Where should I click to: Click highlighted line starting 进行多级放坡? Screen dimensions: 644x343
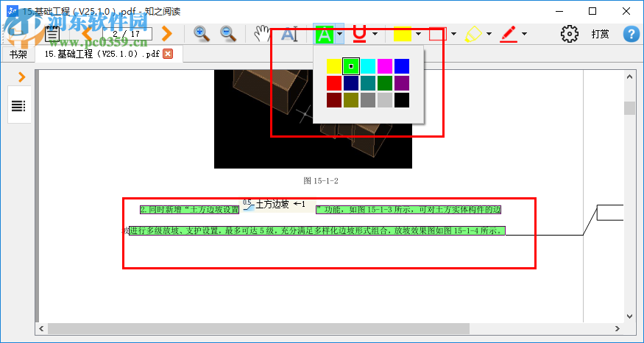click(317, 230)
